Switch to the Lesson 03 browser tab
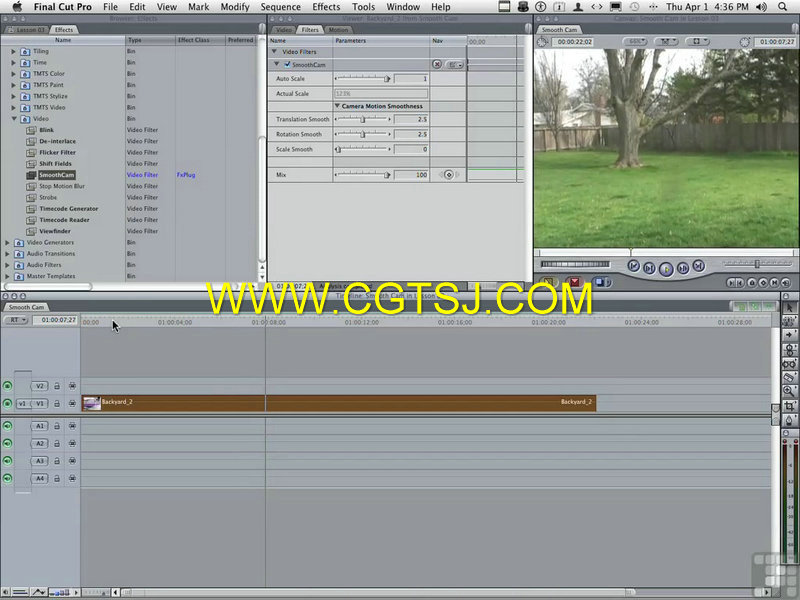800x600 pixels. pos(28,30)
